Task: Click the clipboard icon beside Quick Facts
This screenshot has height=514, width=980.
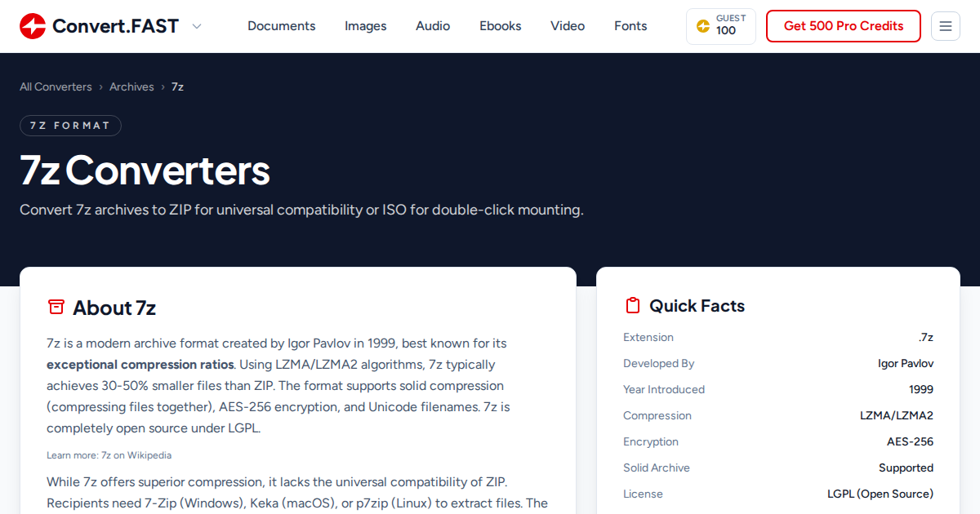Action: point(632,306)
